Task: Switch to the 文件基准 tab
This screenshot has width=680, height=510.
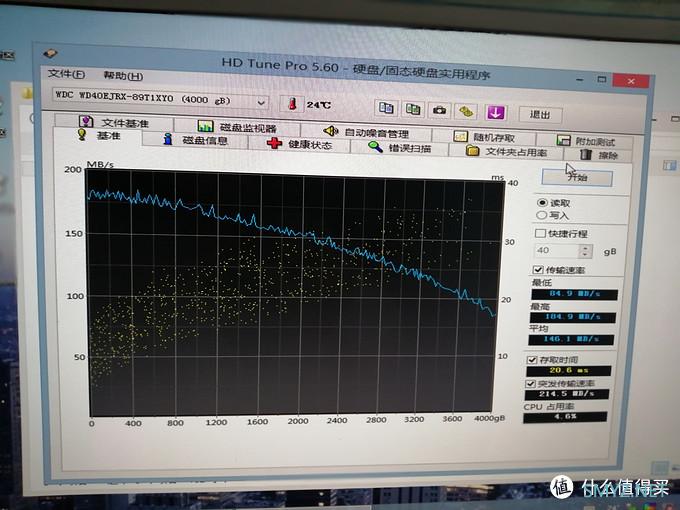Action: [x=114, y=122]
